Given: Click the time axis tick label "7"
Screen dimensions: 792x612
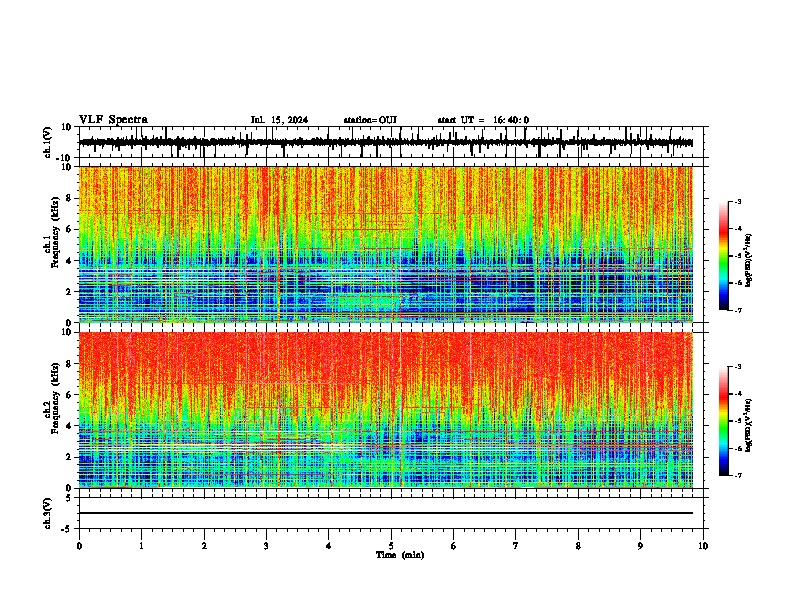Looking at the screenshot, I should tap(516, 546).
